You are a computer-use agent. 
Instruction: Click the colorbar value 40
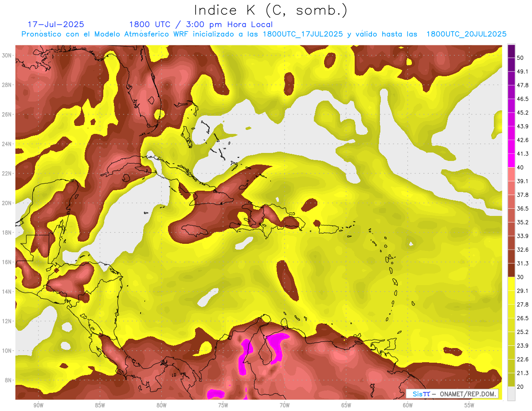click(x=520, y=168)
